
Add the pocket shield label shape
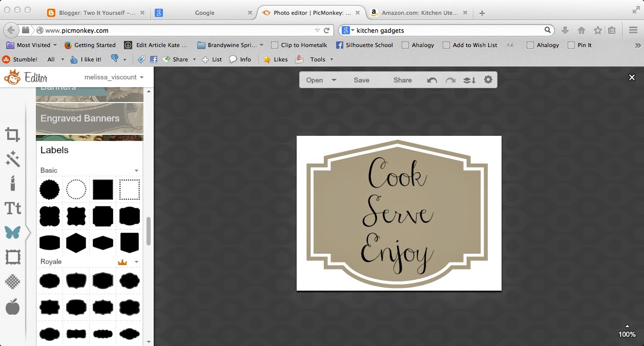click(x=130, y=242)
